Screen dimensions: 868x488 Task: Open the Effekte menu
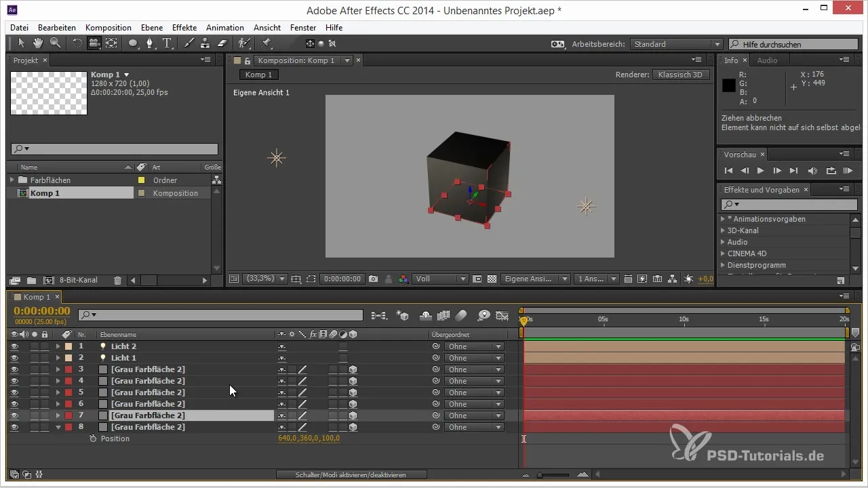pyautogui.click(x=184, y=28)
